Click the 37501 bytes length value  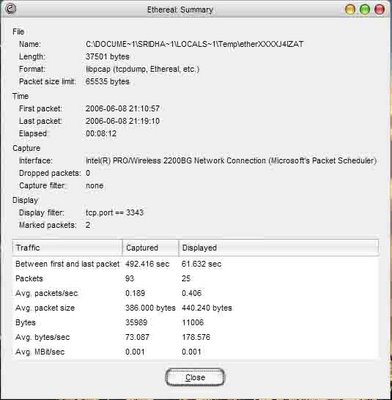pos(107,57)
